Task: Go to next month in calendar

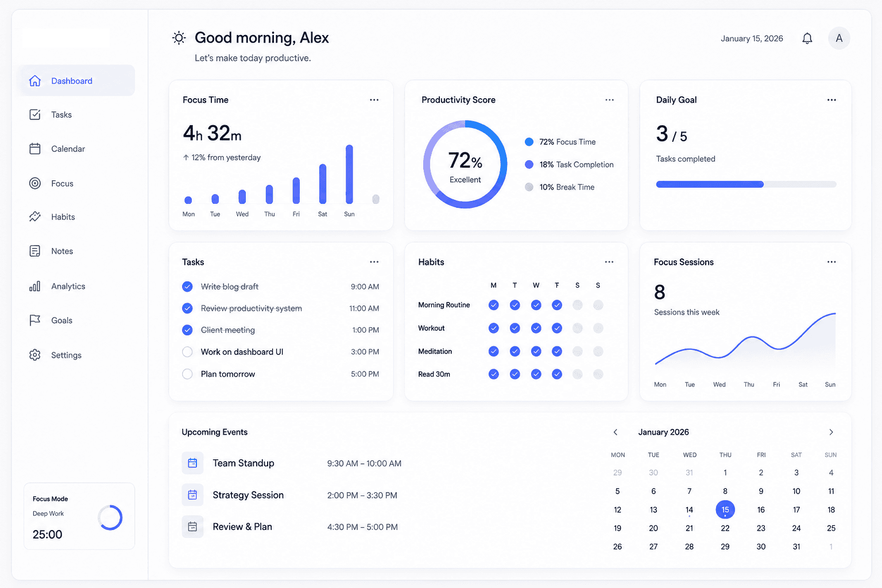Action: pyautogui.click(x=831, y=432)
